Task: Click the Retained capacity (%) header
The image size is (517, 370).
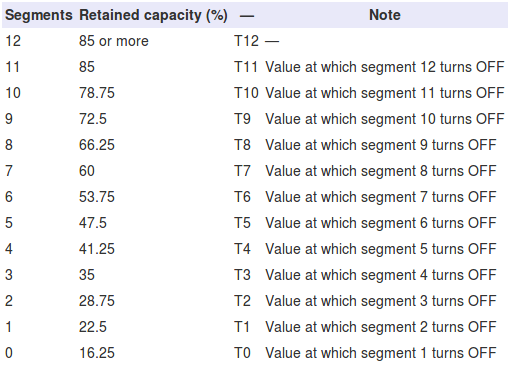Action: [153, 15]
